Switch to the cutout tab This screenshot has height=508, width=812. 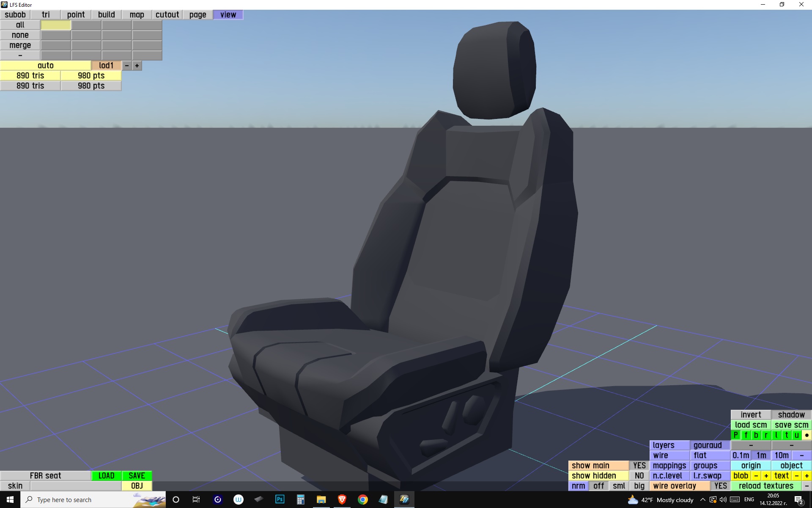(167, 14)
